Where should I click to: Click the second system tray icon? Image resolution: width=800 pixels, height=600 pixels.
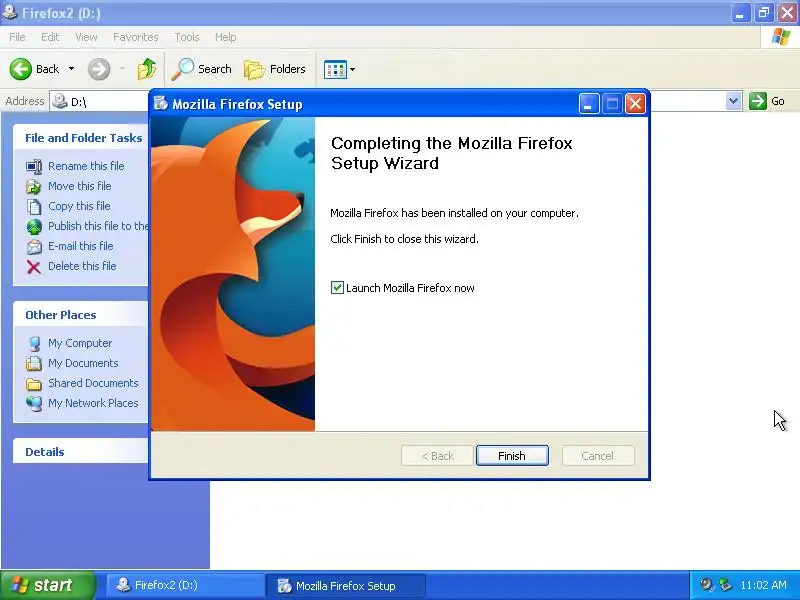[x=724, y=585]
